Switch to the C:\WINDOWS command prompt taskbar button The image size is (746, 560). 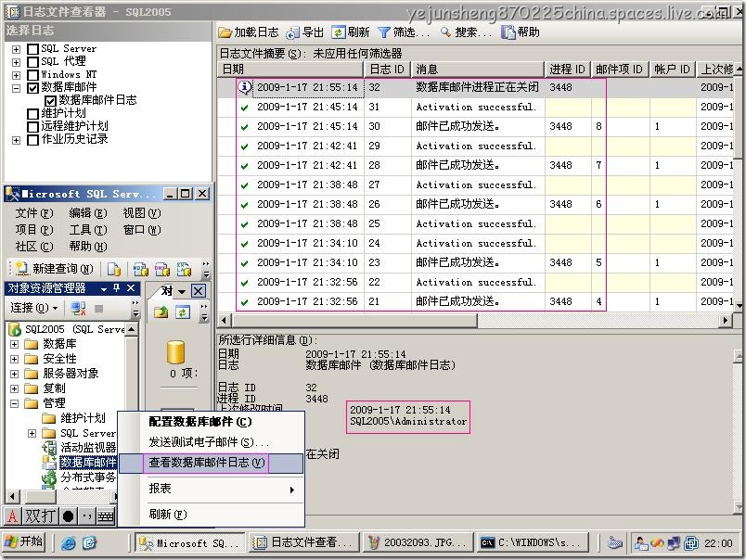pyautogui.click(x=533, y=542)
